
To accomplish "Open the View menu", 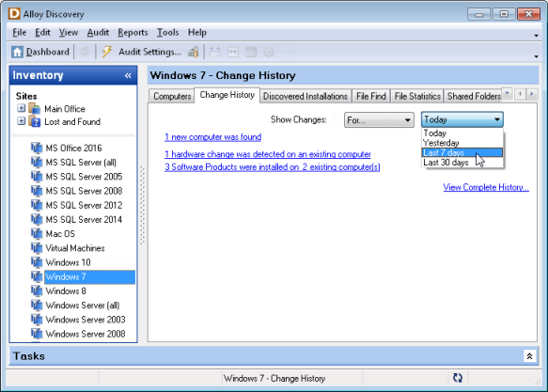I will (69, 33).
